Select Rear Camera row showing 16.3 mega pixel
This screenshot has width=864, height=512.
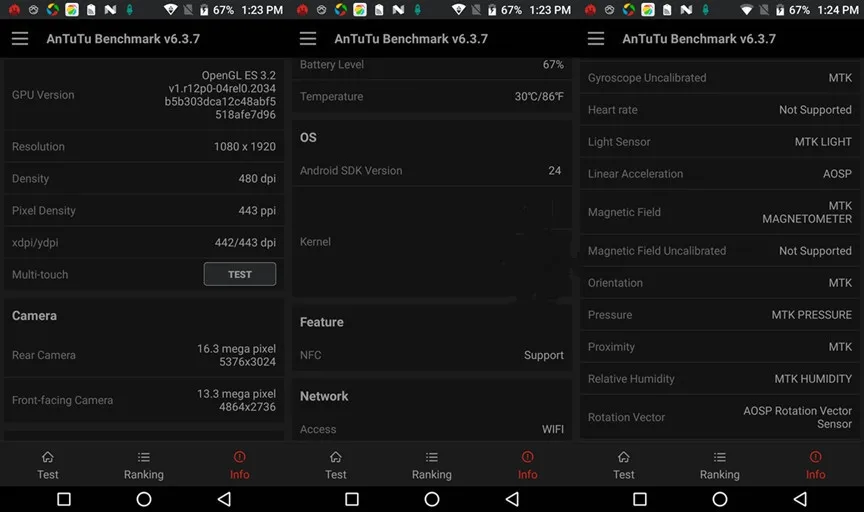click(x=144, y=355)
